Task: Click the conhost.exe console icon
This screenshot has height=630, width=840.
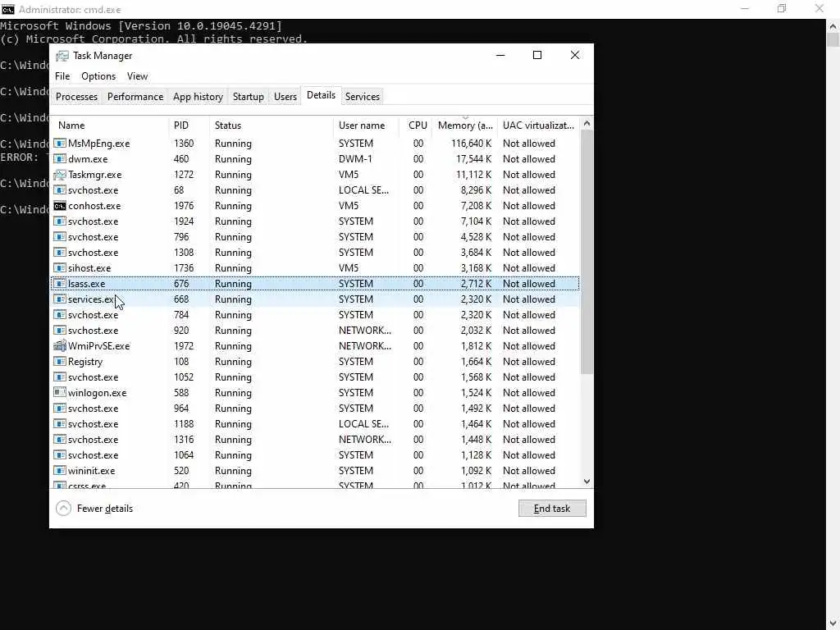Action: (60, 206)
